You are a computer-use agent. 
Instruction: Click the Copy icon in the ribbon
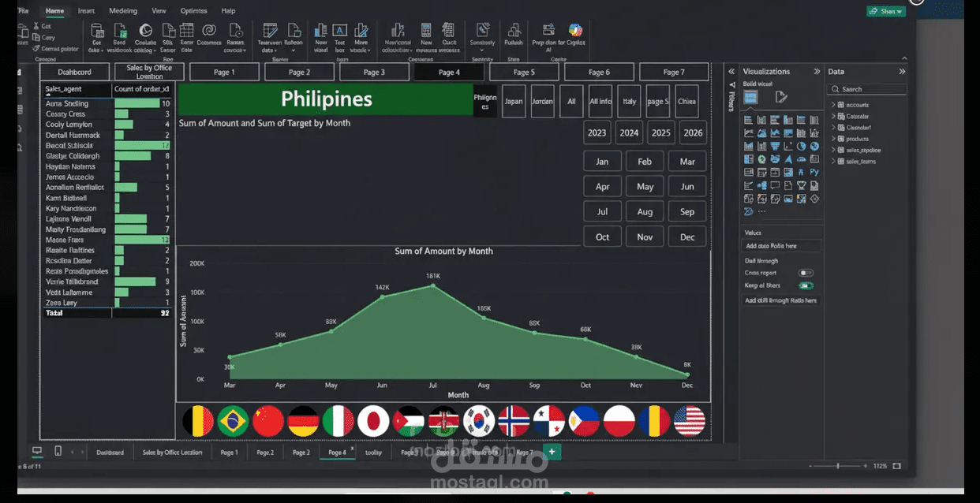click(37, 37)
